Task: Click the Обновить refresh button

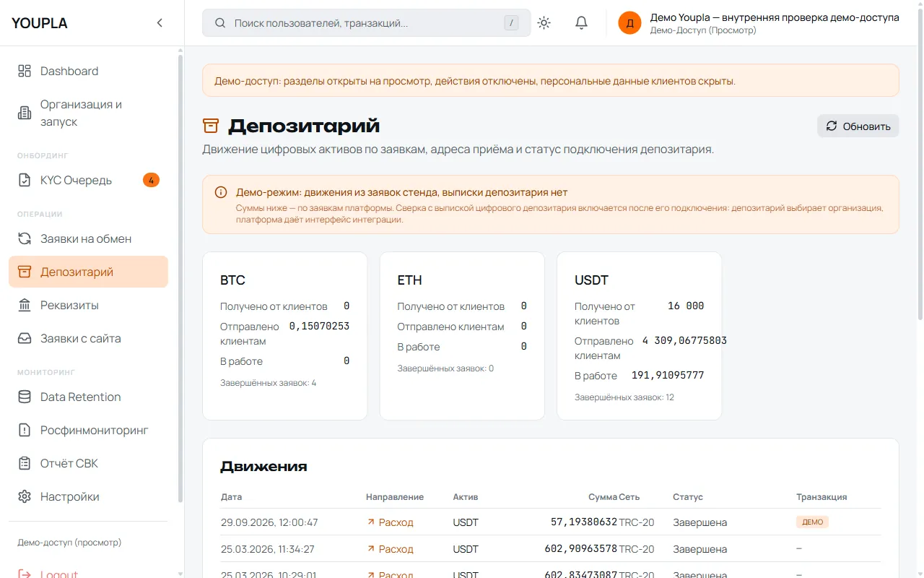Action: click(x=858, y=126)
